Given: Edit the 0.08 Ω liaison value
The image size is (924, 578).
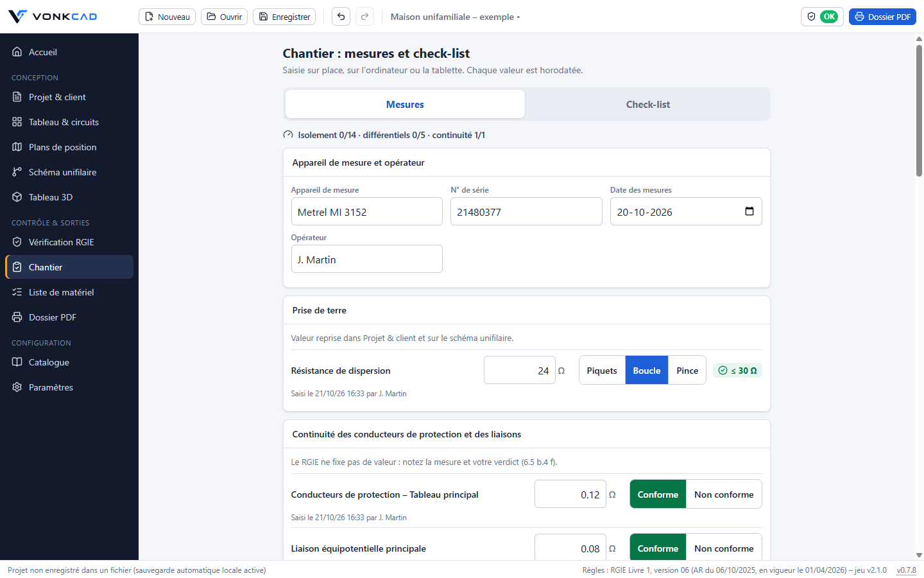Looking at the screenshot, I should (x=570, y=548).
